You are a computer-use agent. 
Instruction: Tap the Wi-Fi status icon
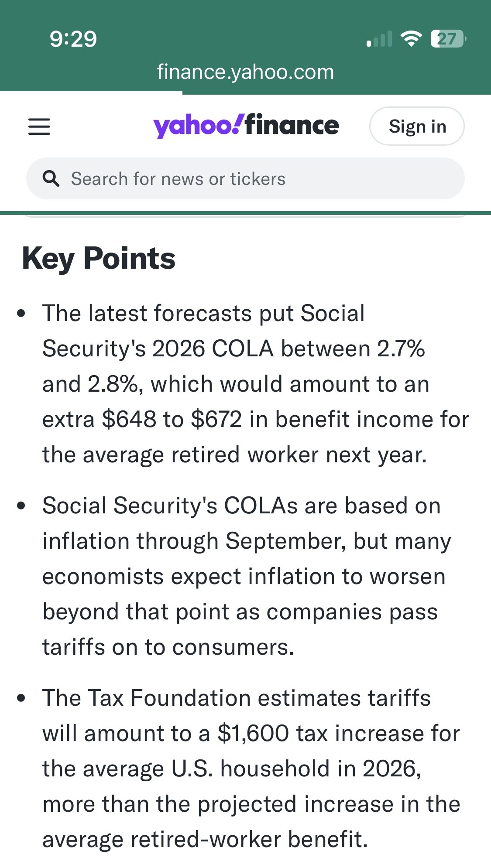412,39
